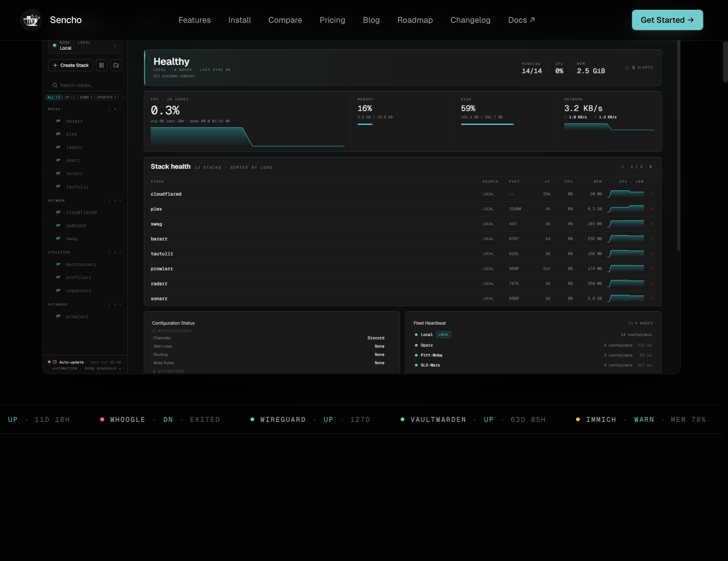The image size is (728, 561).
Task: Click the Sencho brand name link
Action: [x=66, y=20]
